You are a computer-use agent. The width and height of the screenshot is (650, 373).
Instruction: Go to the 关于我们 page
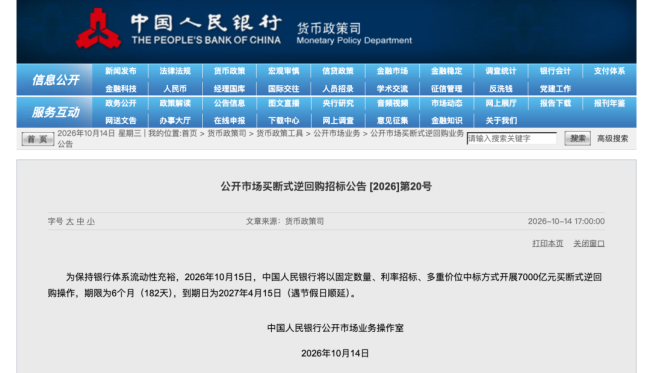point(501,121)
